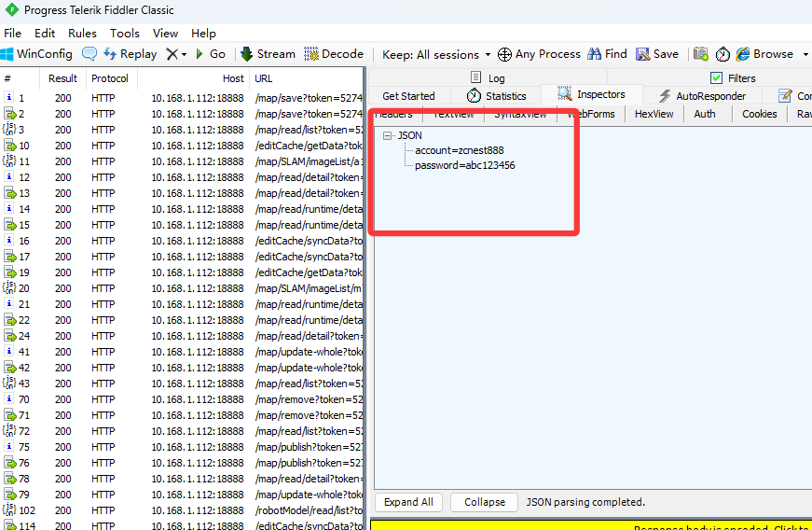This screenshot has height=530, width=812.
Task: Sort by the Result column header
Action: point(62,78)
